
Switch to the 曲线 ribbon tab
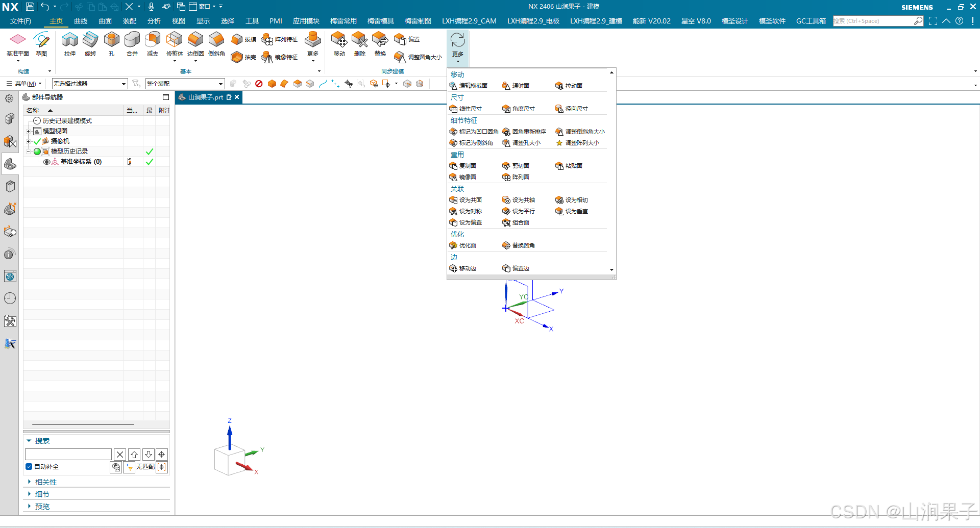click(x=81, y=21)
